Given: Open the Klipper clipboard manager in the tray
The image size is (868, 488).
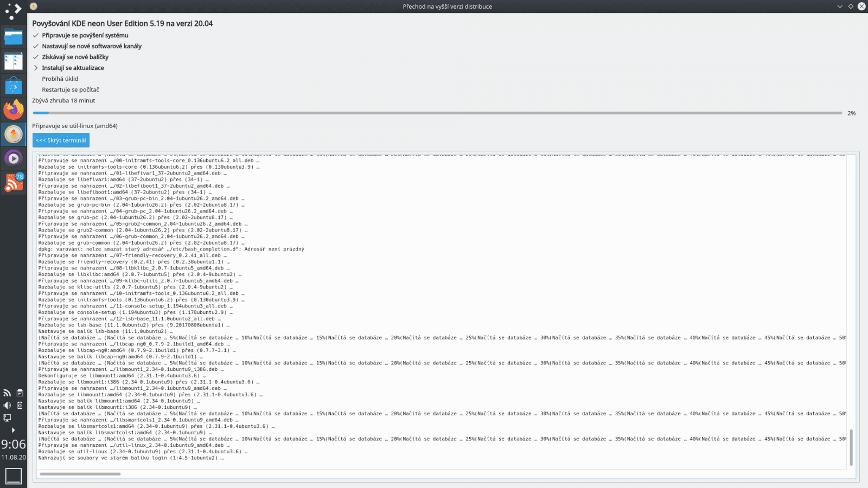Looking at the screenshot, I should [20, 393].
